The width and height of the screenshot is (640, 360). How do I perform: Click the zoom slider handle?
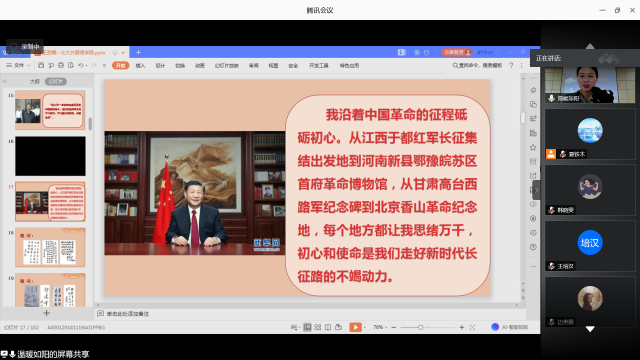[420, 327]
